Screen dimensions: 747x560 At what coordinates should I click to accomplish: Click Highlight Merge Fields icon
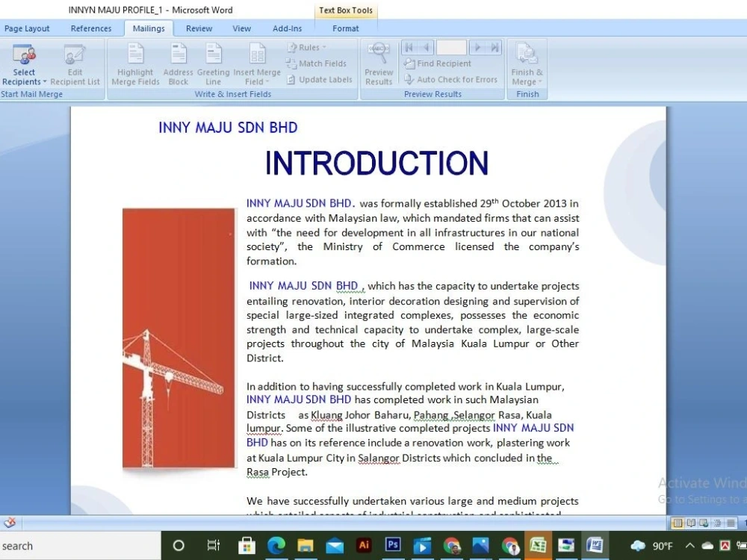[135, 53]
